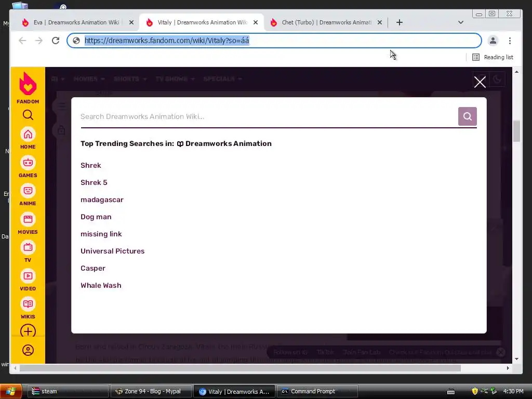Screen dimensions: 532x399
Task: Open the browser profile icon
Action: (x=493, y=41)
